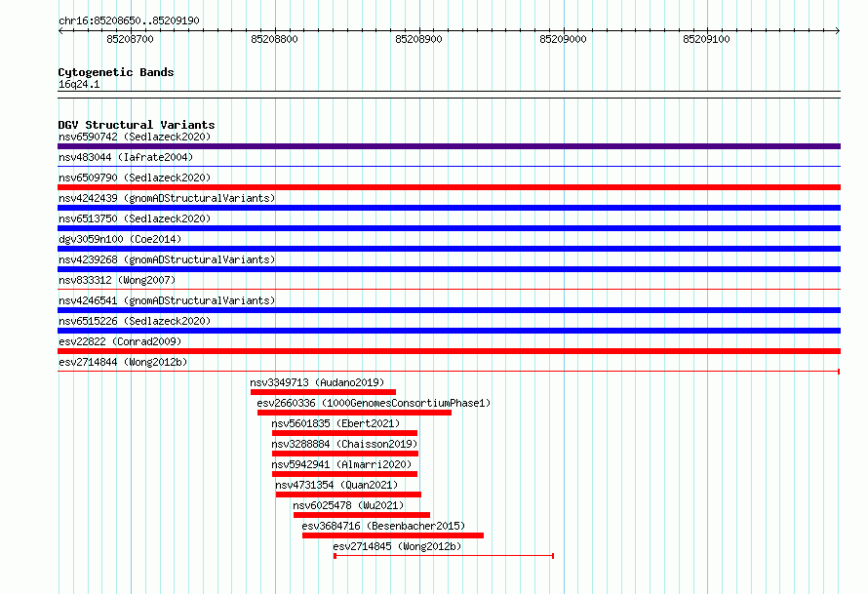Open the nsv6025478 (Wu2021) label

point(348,505)
